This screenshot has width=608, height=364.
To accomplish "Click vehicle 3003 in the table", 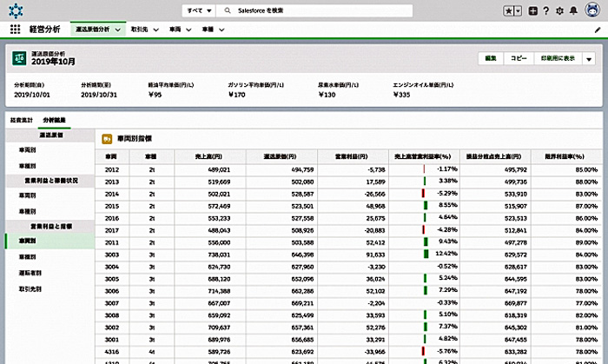I will [112, 255].
